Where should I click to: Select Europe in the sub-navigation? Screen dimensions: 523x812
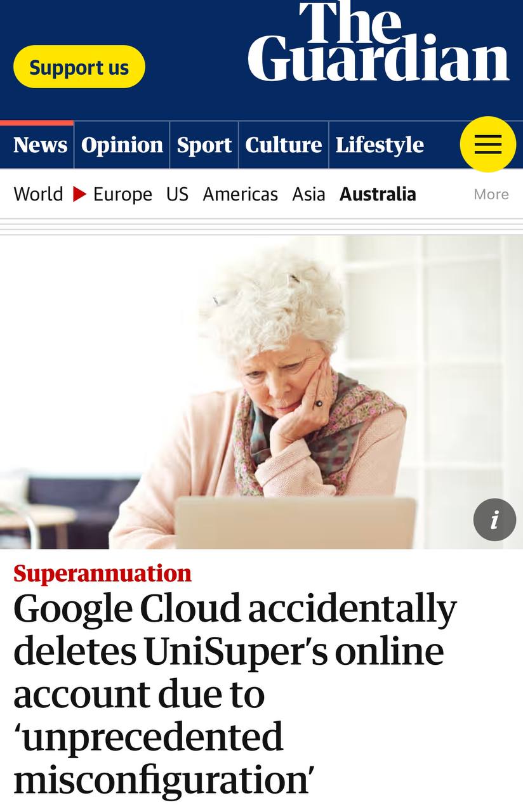point(122,194)
